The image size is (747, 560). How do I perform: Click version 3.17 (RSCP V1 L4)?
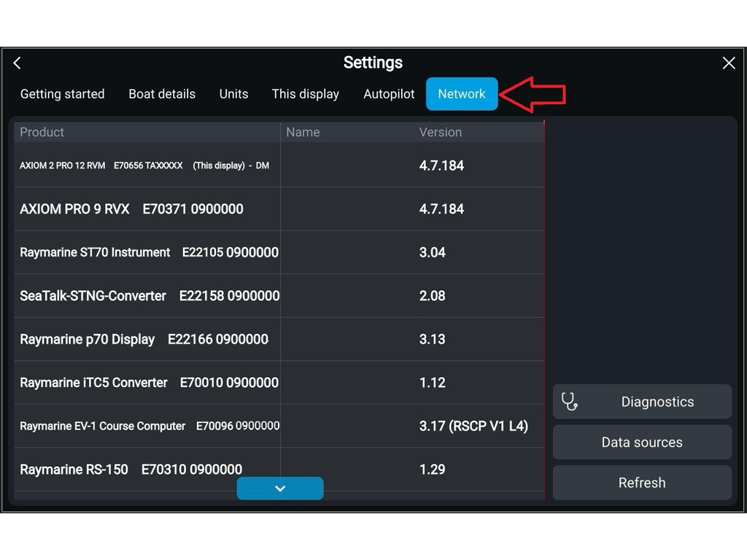[x=473, y=426]
